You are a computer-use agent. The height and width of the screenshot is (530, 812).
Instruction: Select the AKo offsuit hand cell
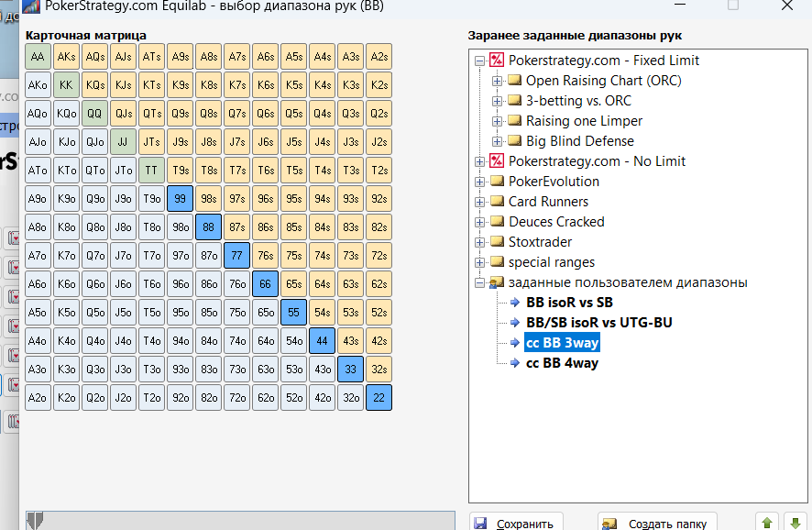pos(38,85)
